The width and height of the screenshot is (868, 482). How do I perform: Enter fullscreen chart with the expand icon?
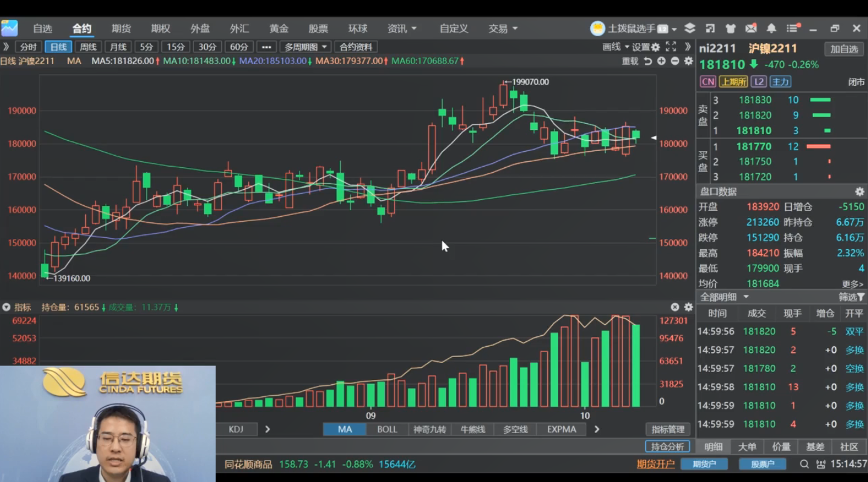tap(670, 47)
